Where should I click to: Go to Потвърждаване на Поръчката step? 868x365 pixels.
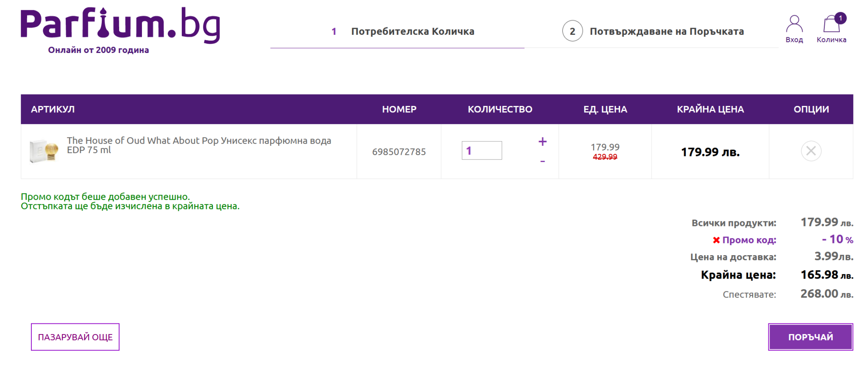click(x=667, y=31)
